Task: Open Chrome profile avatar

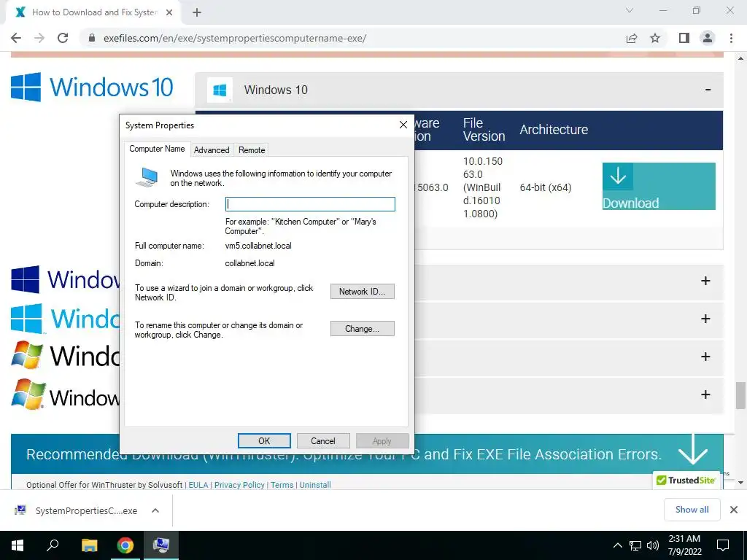Action: pyautogui.click(x=708, y=38)
